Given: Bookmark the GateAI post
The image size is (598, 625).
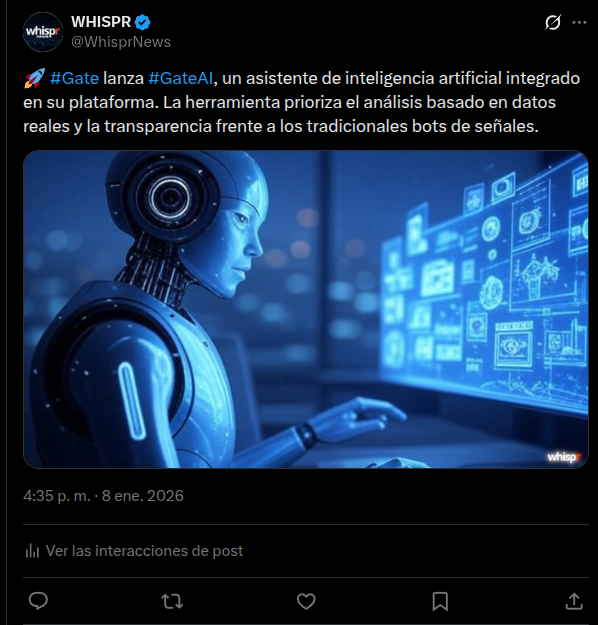Looking at the screenshot, I should click(x=440, y=601).
